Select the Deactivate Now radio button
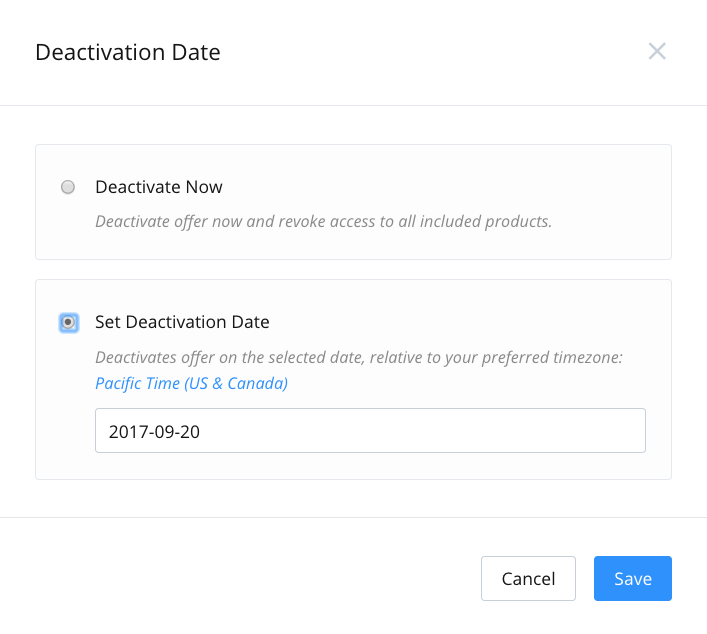The image size is (707, 634). (68, 187)
